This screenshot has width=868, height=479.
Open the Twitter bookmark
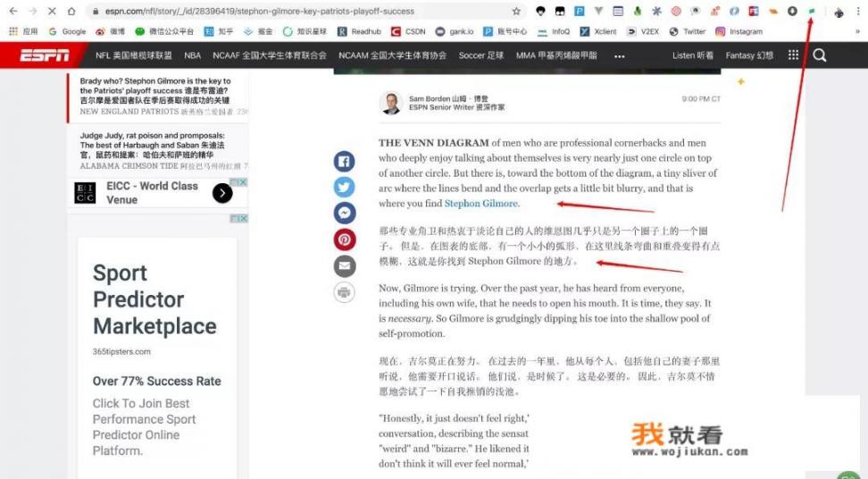point(688,31)
